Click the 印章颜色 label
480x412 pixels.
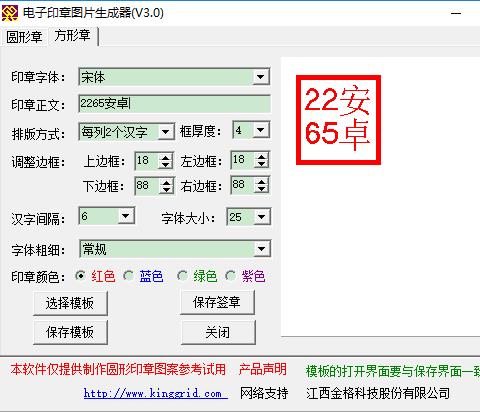[x=38, y=277]
